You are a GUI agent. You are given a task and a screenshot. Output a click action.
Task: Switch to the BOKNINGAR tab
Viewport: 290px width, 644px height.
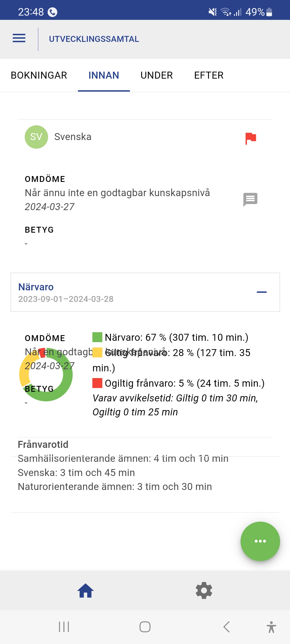click(39, 75)
